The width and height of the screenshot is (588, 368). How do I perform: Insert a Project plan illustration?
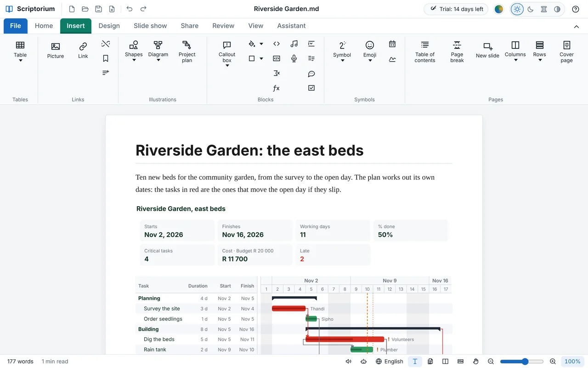(187, 52)
